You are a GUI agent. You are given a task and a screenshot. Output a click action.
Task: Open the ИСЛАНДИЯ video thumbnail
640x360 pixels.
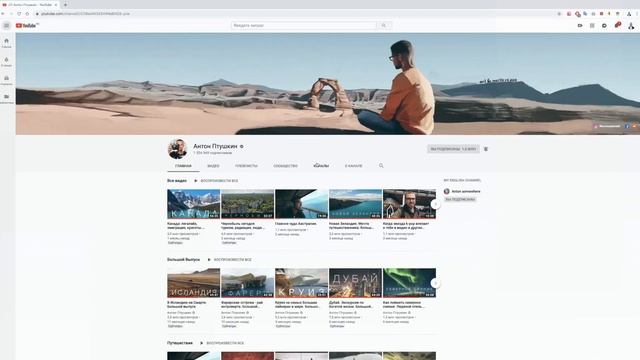click(193, 283)
